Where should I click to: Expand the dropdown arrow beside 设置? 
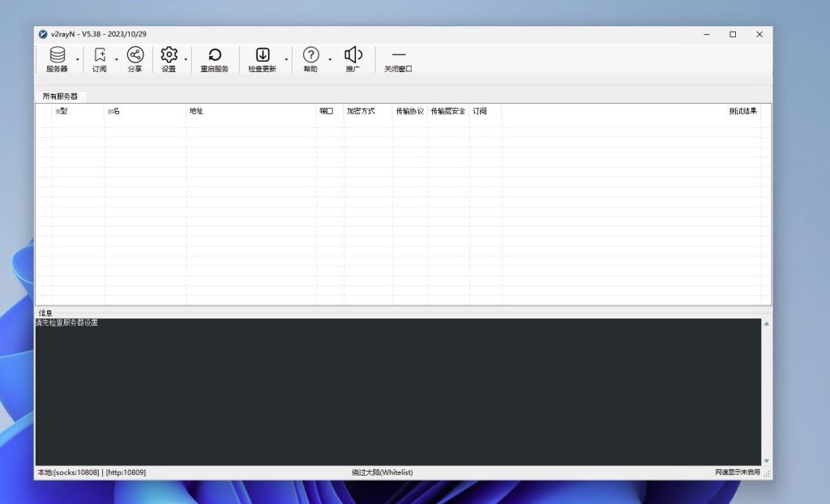186,59
